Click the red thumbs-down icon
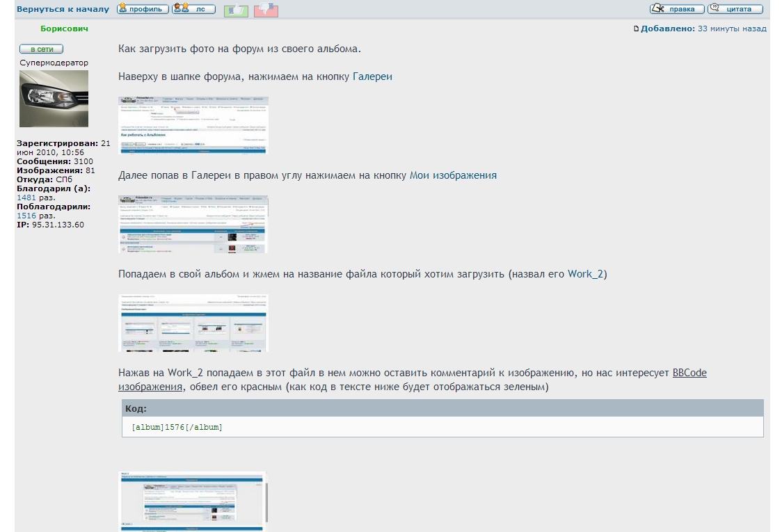Viewport: 782px width, 532px height. pyautogui.click(x=266, y=10)
